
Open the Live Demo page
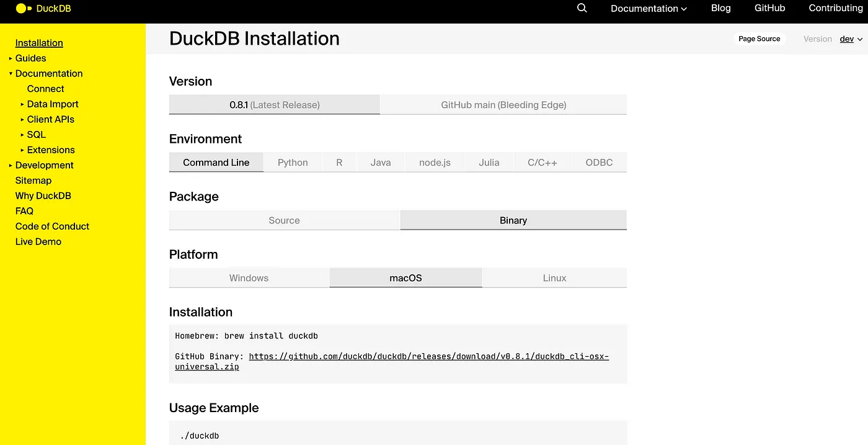pyautogui.click(x=38, y=241)
